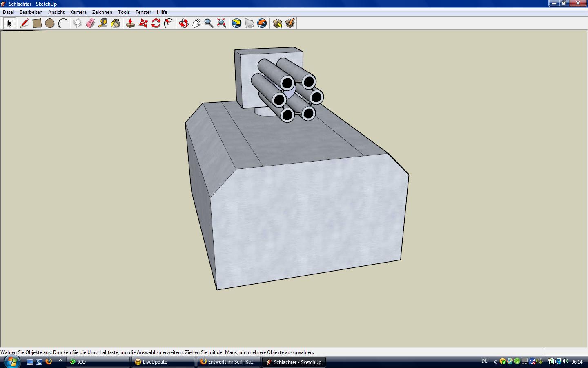Open the Kamera menu
588x368 pixels.
pos(78,12)
